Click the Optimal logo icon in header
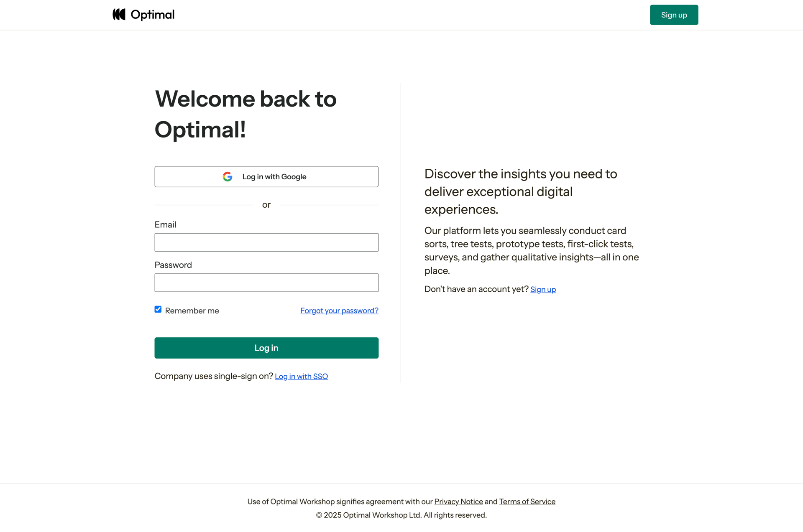Screen dimensions: 803x532 pyautogui.click(x=119, y=15)
